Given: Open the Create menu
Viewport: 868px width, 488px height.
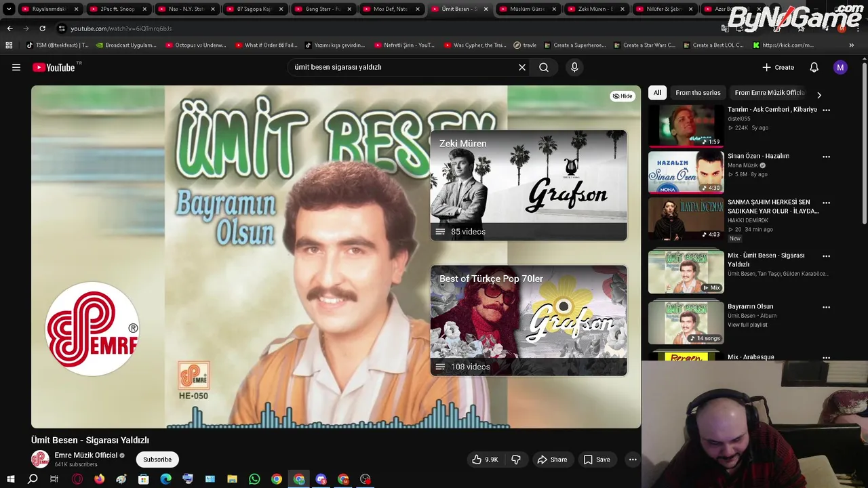Looking at the screenshot, I should click(x=778, y=67).
